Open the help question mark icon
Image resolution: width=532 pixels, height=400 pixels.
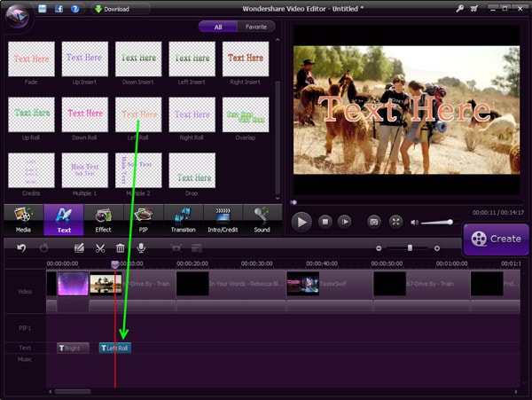click(x=75, y=9)
